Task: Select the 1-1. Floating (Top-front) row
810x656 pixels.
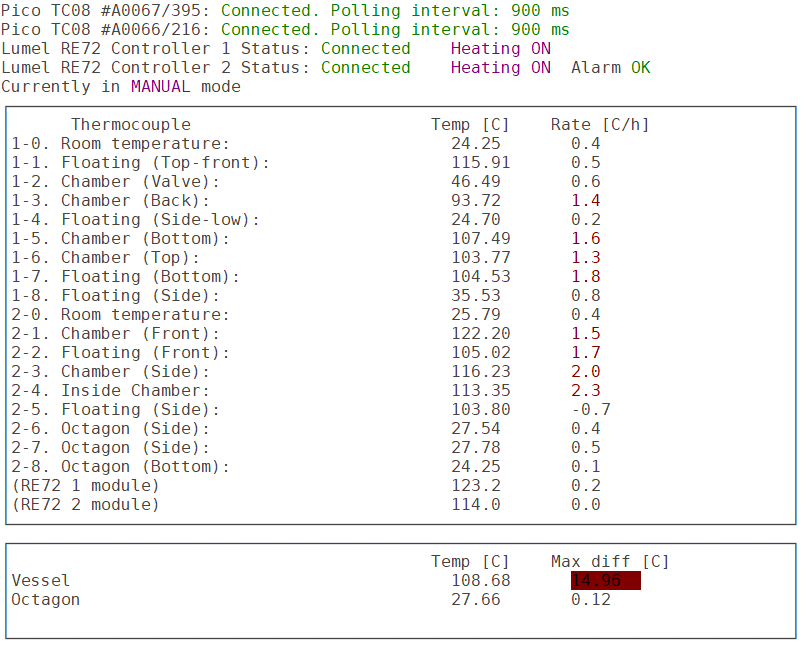Action: click(x=140, y=163)
